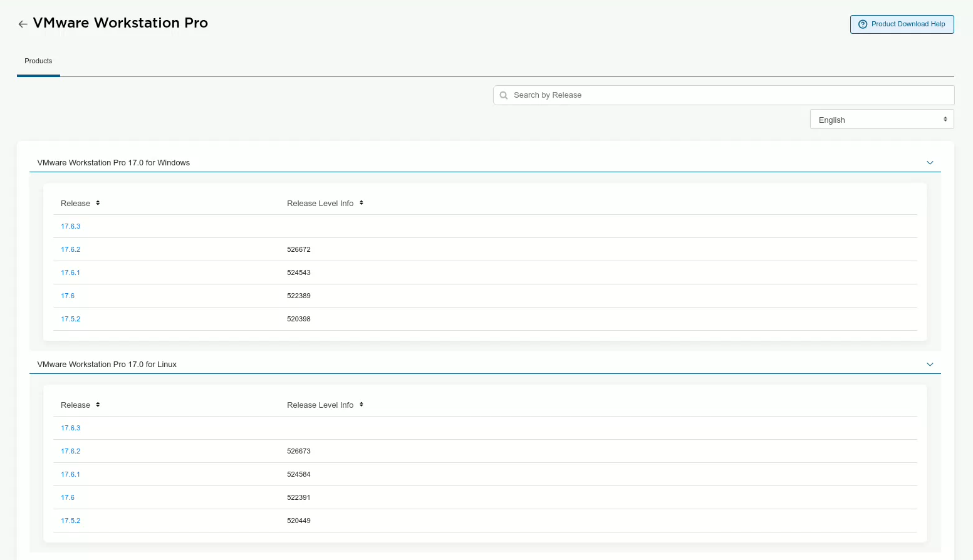Screen dimensions: 973x560
Task: Click the VMware Workstation Pro 17.0 for Linux heading
Action: click(107, 365)
